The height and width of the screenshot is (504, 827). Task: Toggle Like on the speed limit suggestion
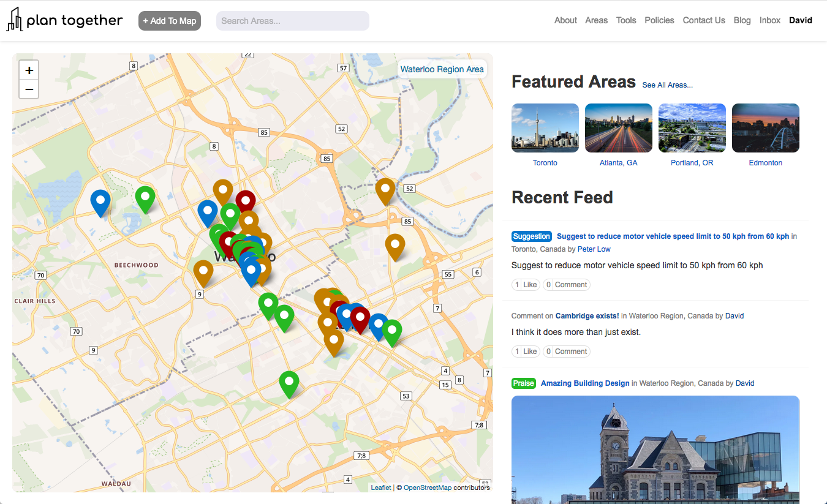(525, 284)
